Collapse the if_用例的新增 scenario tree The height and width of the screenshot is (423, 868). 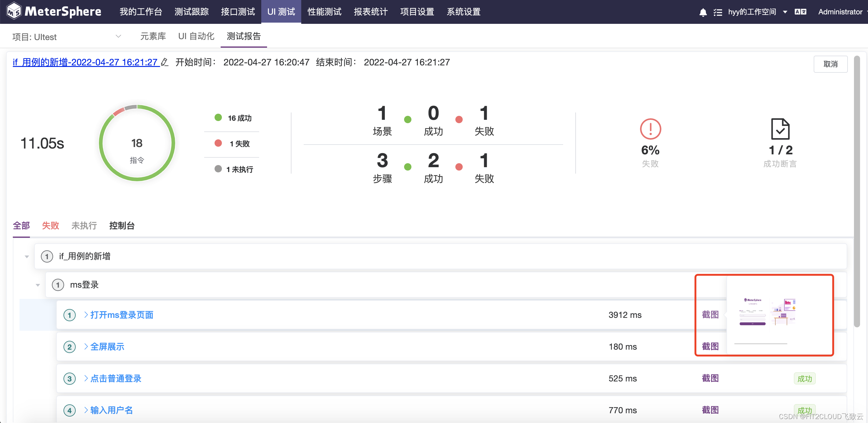point(27,257)
